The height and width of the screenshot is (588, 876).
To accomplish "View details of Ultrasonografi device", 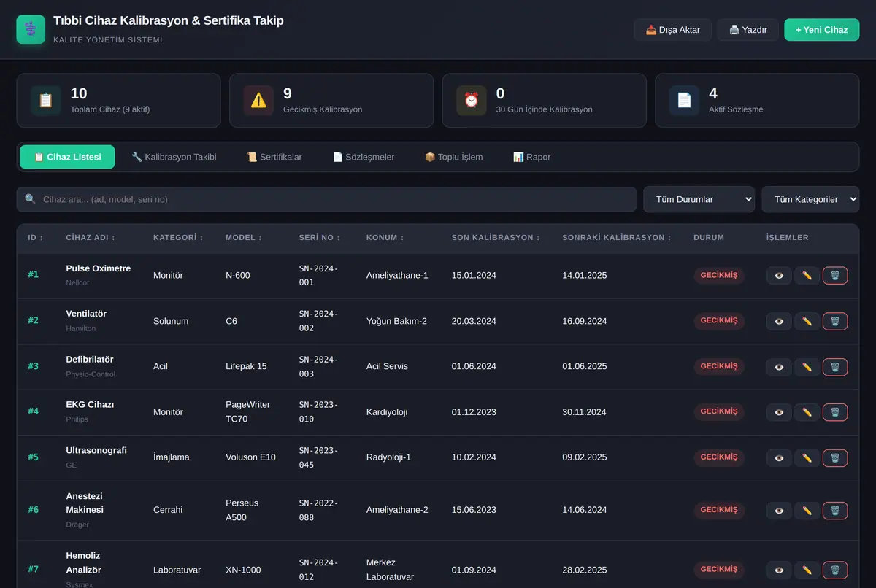I will [x=779, y=458].
